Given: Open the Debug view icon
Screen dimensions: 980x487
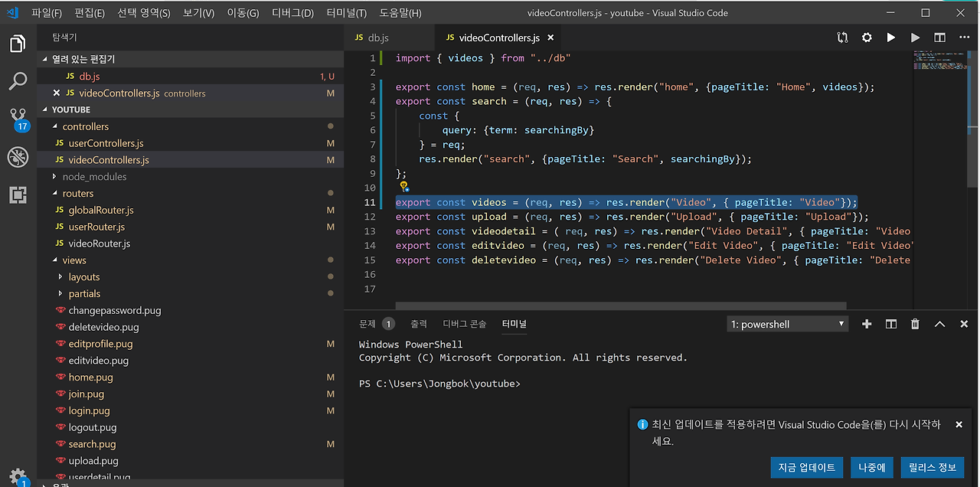Looking at the screenshot, I should tap(18, 157).
